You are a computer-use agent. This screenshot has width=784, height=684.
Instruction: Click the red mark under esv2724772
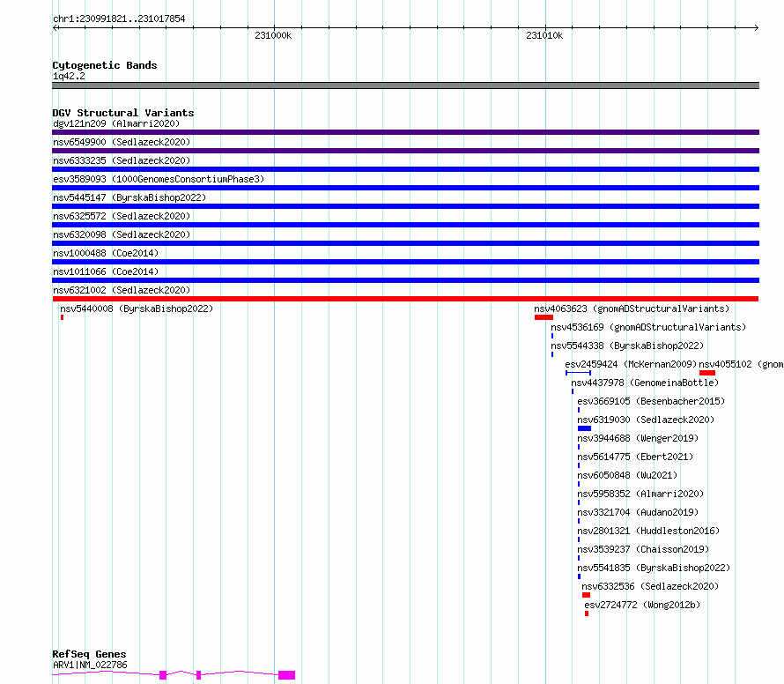[x=587, y=613]
